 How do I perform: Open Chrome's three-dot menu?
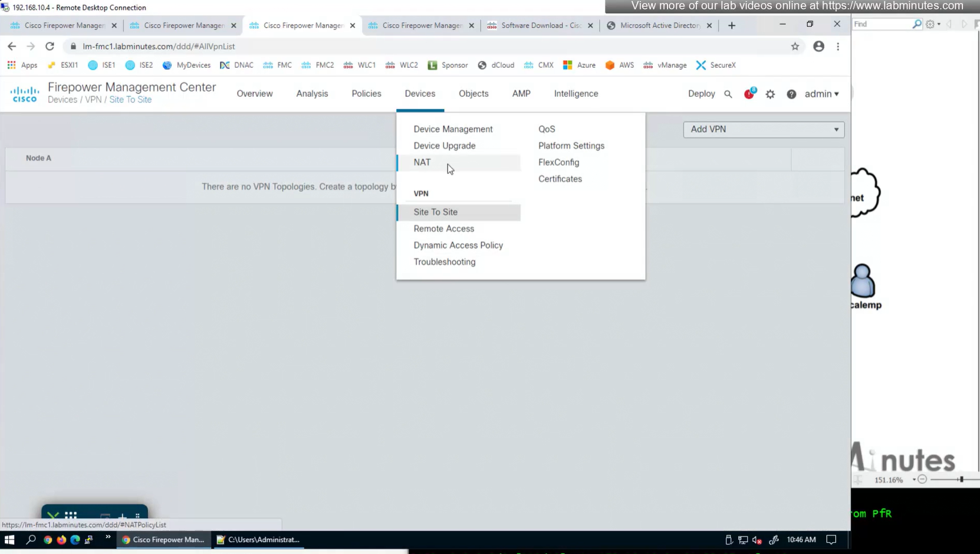pyautogui.click(x=838, y=47)
